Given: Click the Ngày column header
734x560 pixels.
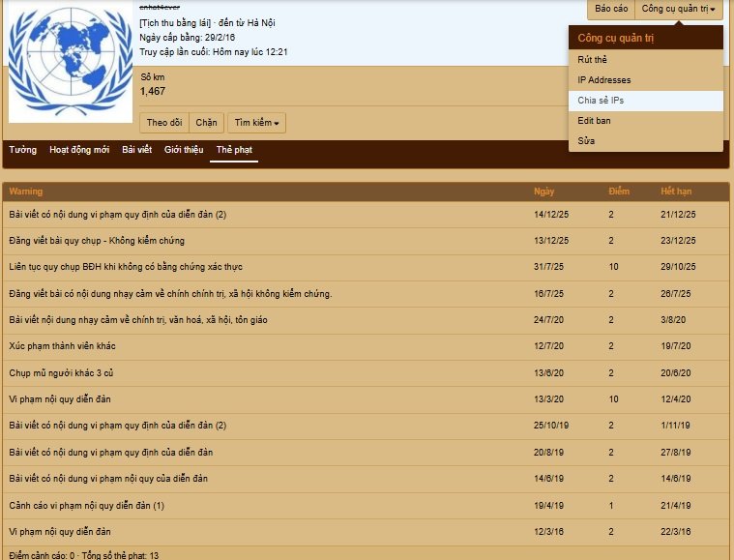Looking at the screenshot, I should click(543, 192).
